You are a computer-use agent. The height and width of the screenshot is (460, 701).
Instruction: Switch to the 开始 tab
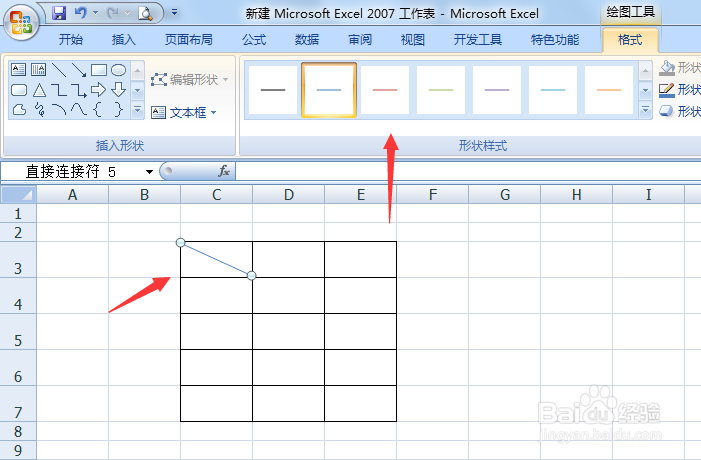tap(71, 40)
